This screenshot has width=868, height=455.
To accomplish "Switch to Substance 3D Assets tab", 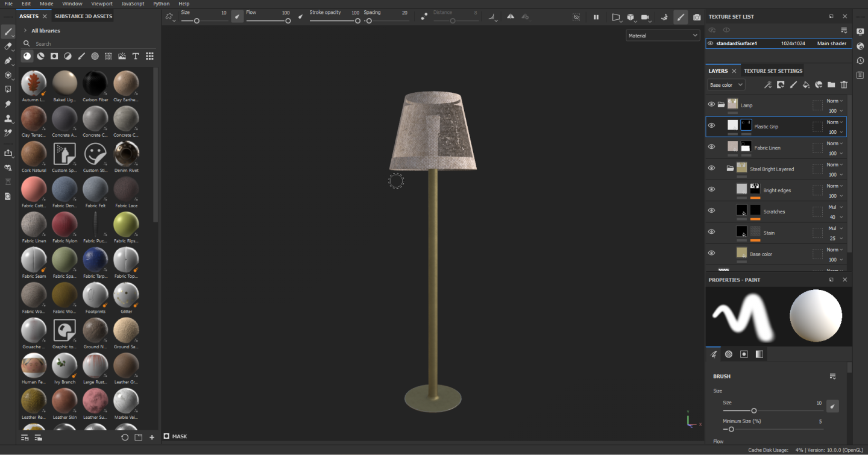I will click(x=83, y=16).
